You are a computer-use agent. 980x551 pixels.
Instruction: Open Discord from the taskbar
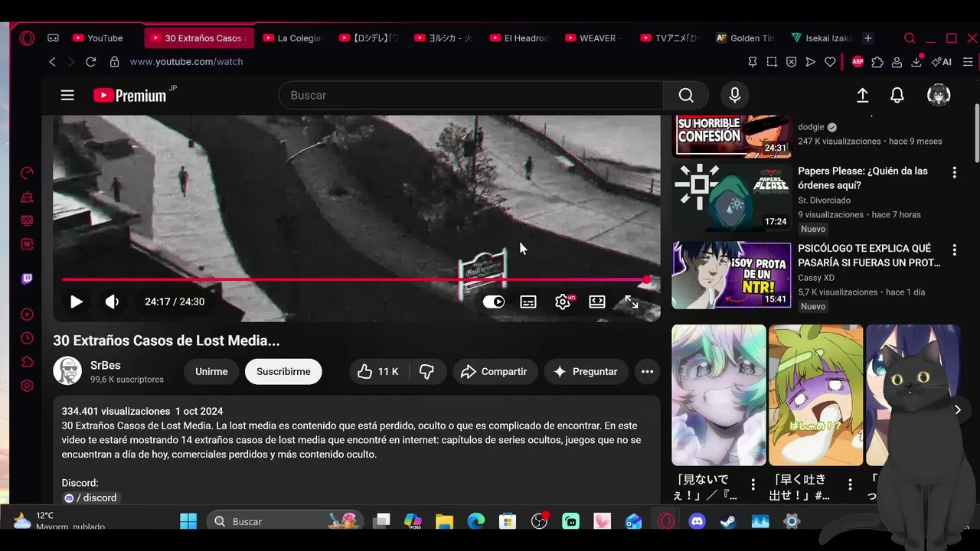click(697, 521)
